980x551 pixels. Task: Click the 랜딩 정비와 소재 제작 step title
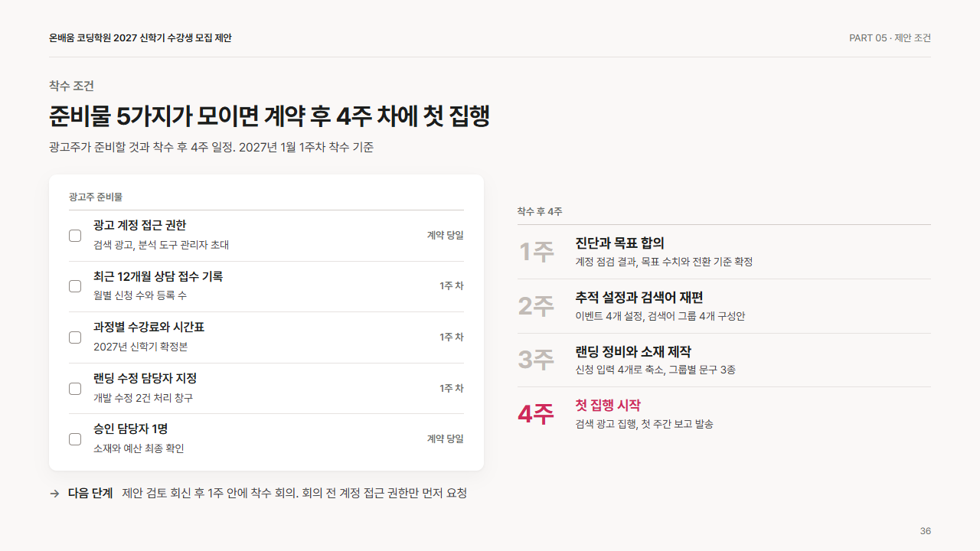point(633,352)
